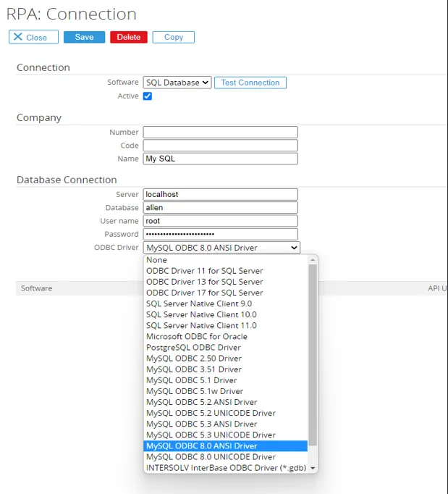Select ODBC Driver 13 for SQL Server
448x494 pixels.
tap(225, 282)
